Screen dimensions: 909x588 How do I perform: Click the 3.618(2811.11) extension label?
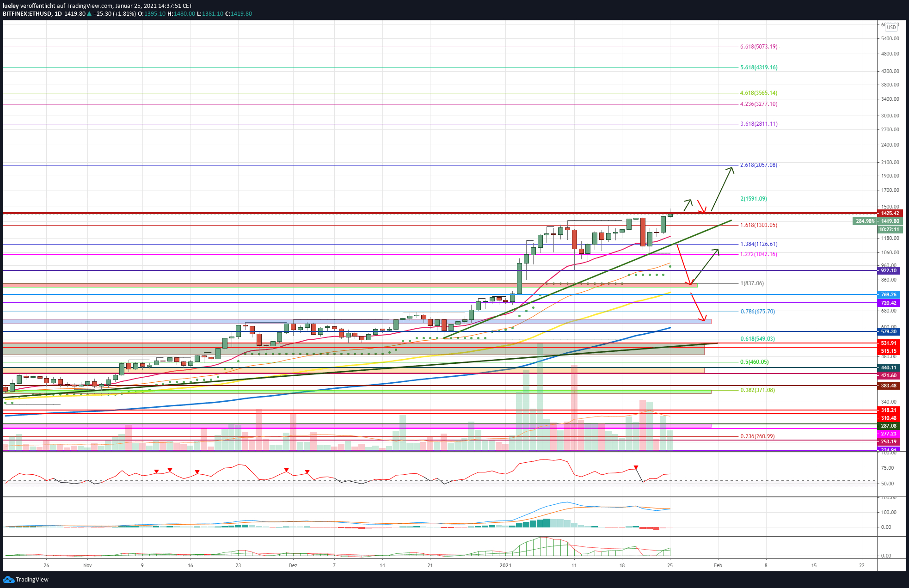759,124
